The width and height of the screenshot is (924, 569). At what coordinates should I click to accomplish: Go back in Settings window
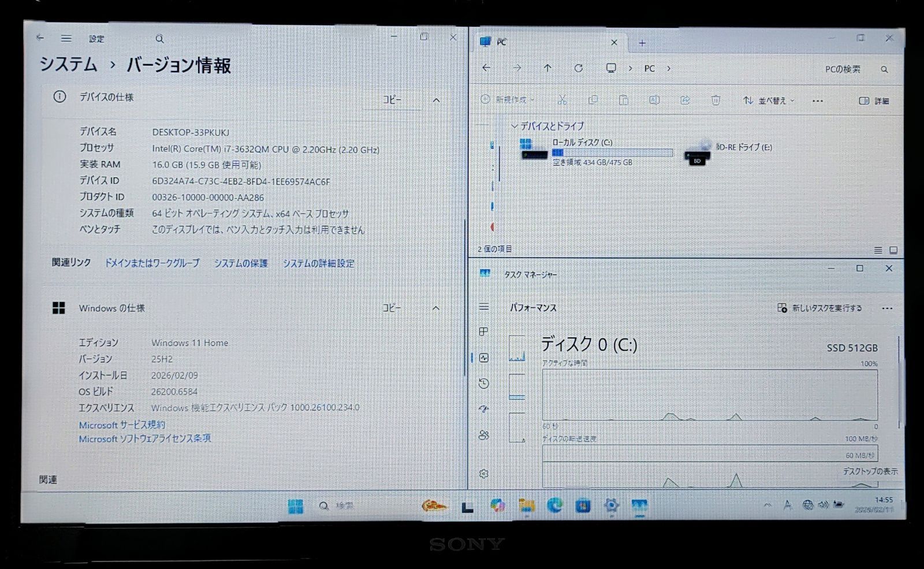point(40,38)
